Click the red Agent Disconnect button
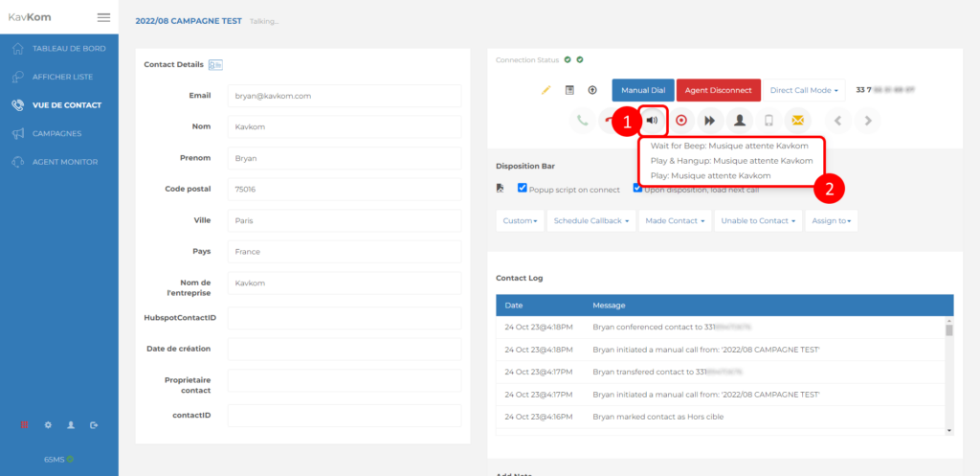Viewport: 980px width, 476px height. click(x=718, y=90)
